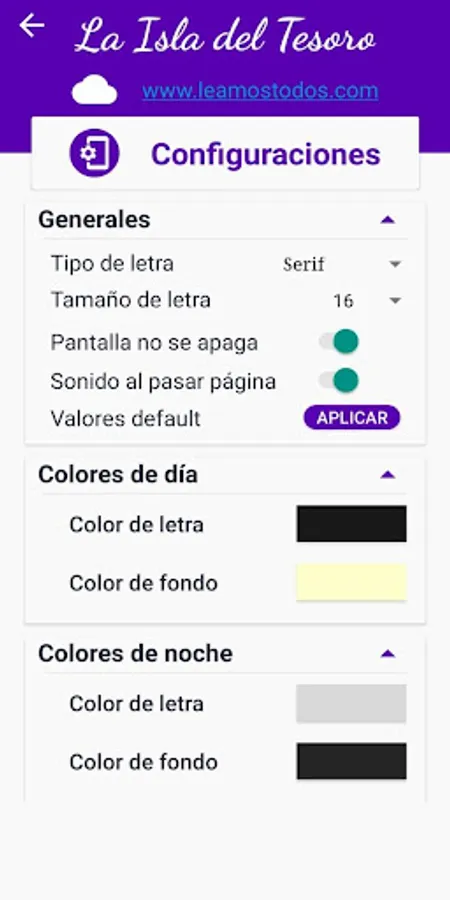450x900 pixels.
Task: Toggle Pantalla no se apaga switch
Action: (339, 342)
